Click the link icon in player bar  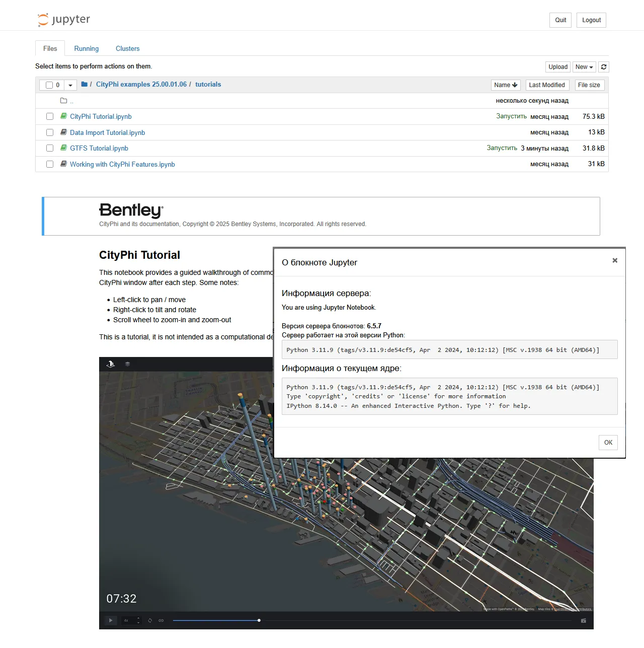click(161, 620)
